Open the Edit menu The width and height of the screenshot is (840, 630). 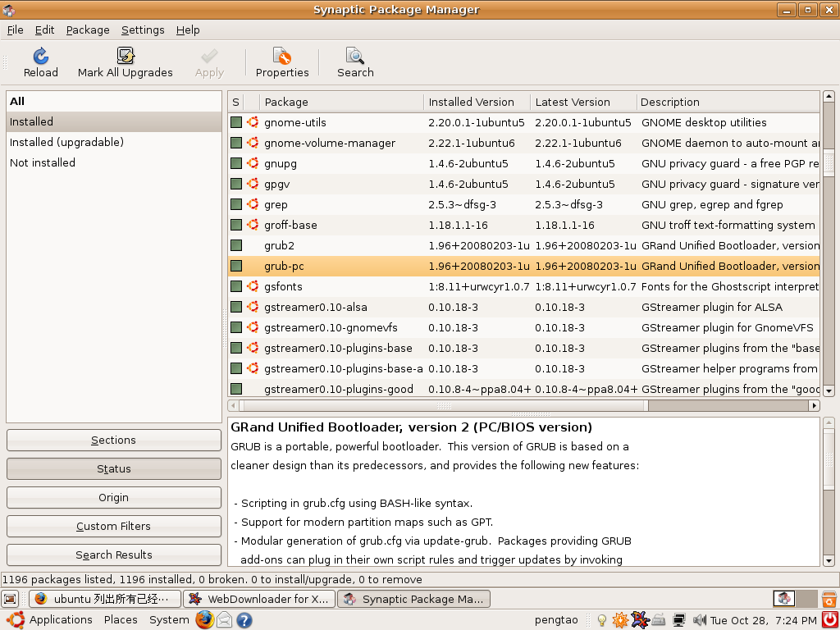coord(44,30)
